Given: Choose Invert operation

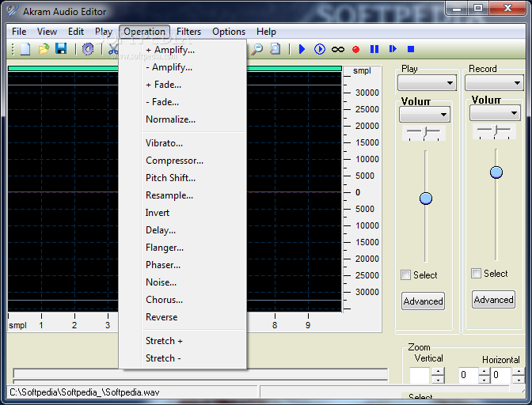Looking at the screenshot, I should pyautogui.click(x=183, y=213).
